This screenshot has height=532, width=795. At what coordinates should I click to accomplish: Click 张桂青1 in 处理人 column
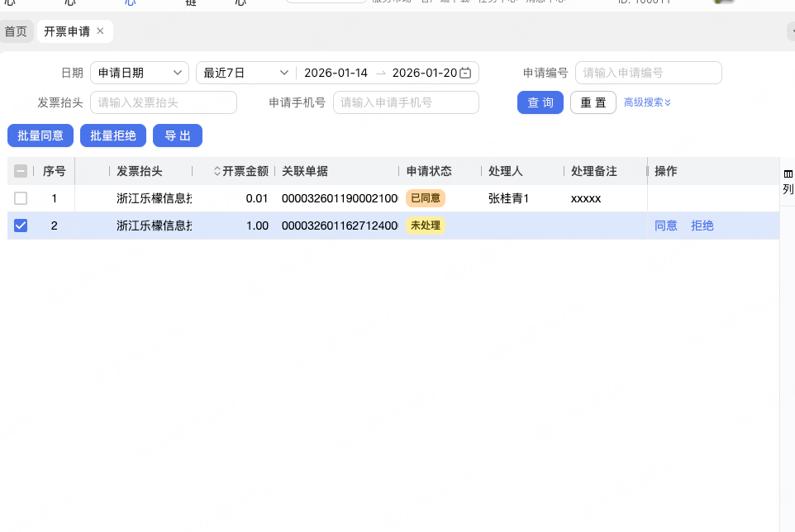pos(508,198)
